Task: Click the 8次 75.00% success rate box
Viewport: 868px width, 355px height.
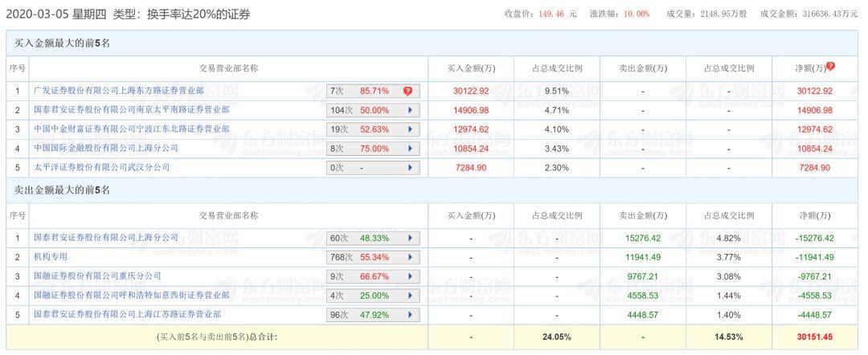Action: pos(373,149)
